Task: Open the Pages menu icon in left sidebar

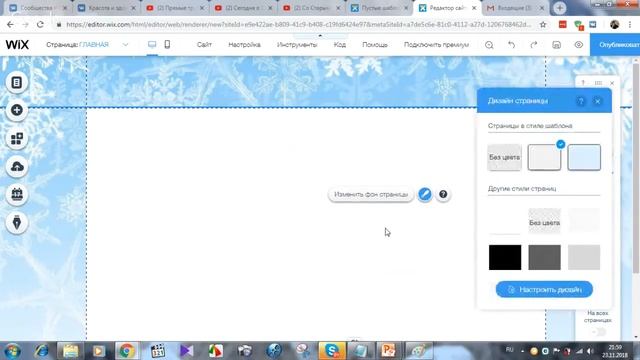Action: pos(17,82)
